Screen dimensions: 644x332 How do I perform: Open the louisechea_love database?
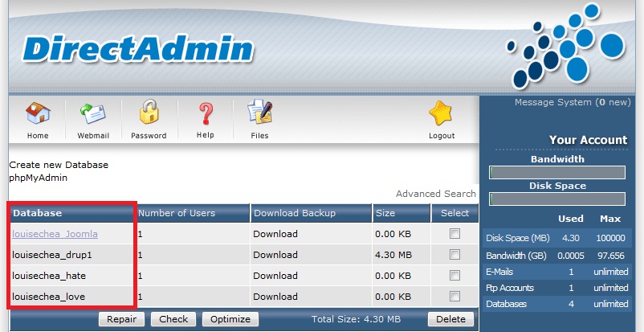point(48,296)
